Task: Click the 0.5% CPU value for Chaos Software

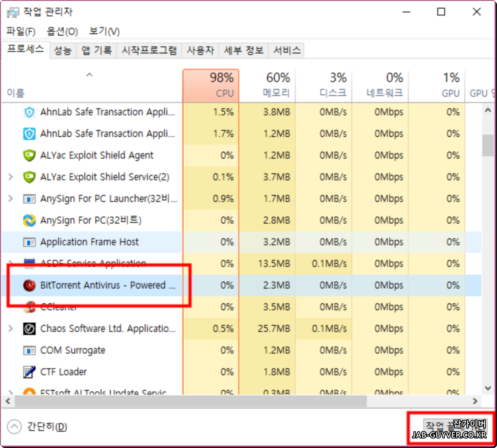Action: (223, 329)
